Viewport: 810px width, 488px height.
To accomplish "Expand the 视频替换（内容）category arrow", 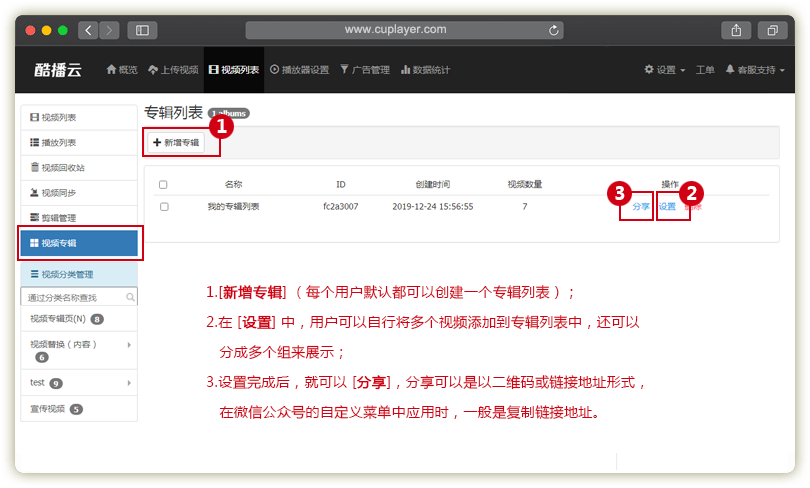I will click(x=129, y=344).
